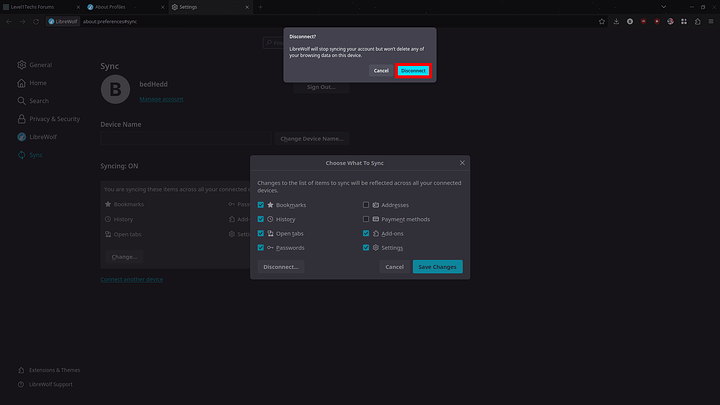The image size is (720, 405).
Task: Open the Downloads toolbar icon
Action: 616,22
